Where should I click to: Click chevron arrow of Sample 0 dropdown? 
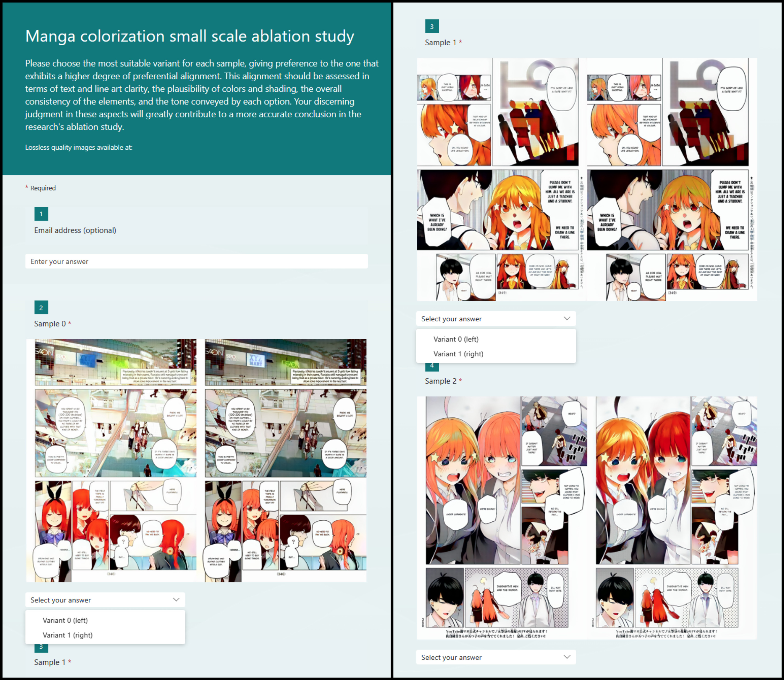tap(176, 600)
